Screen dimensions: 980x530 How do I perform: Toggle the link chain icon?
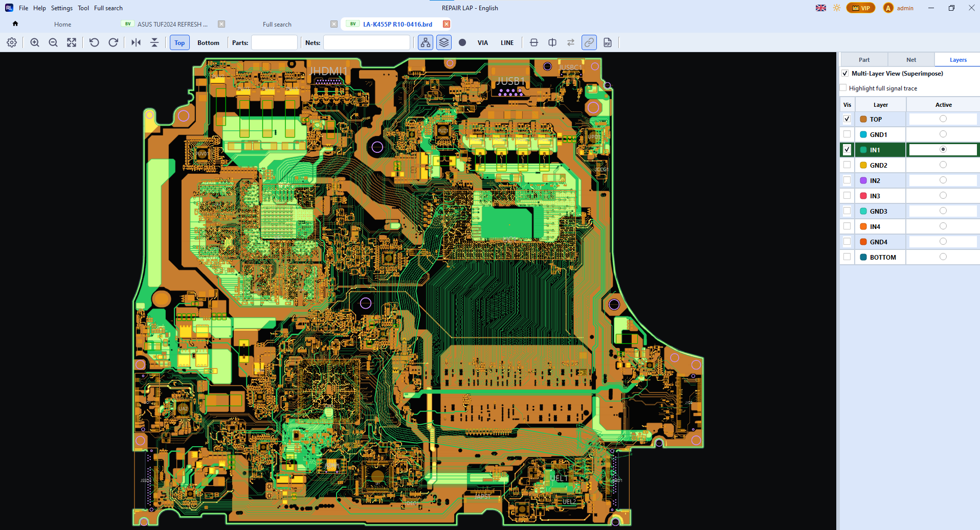(x=589, y=43)
